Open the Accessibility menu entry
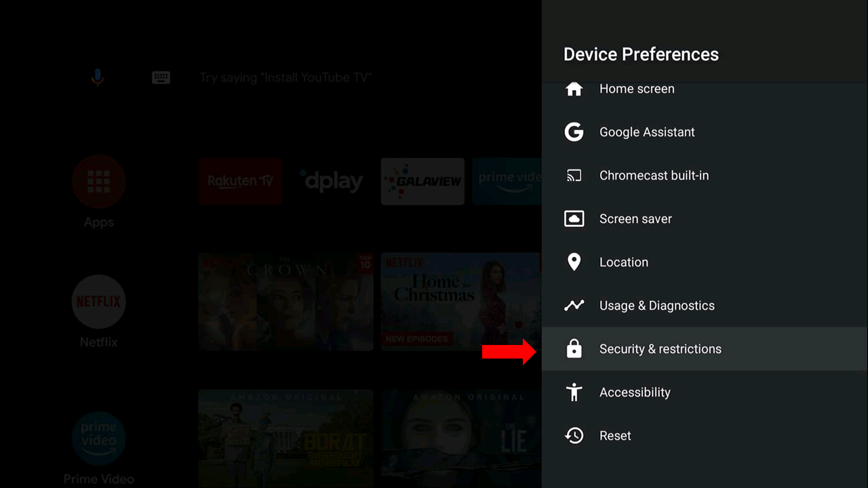This screenshot has width=868, height=488. [x=705, y=392]
